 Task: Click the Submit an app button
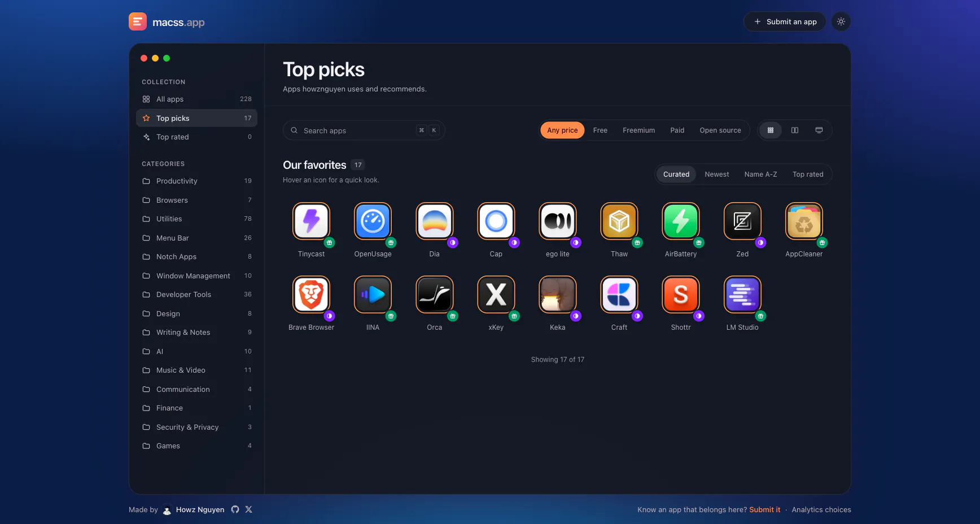click(785, 21)
